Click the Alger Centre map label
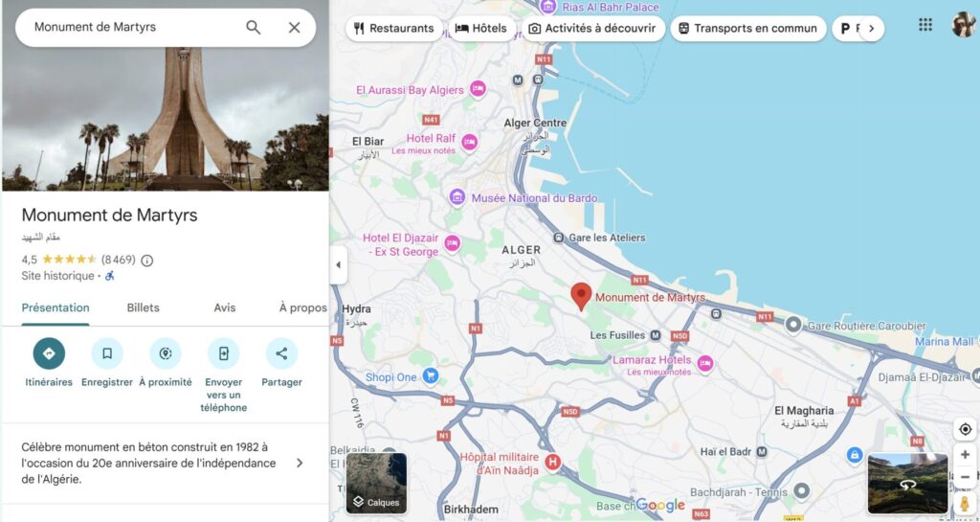 pos(536,124)
